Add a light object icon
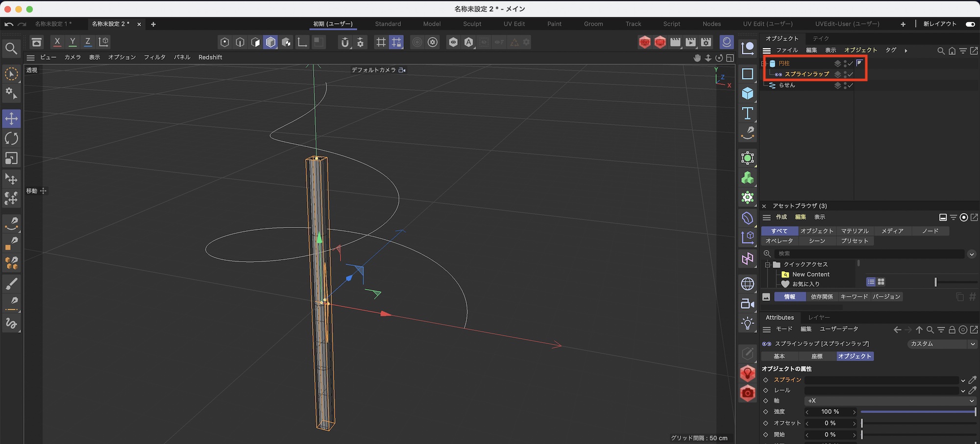Image resolution: width=980 pixels, height=444 pixels. coord(747,323)
